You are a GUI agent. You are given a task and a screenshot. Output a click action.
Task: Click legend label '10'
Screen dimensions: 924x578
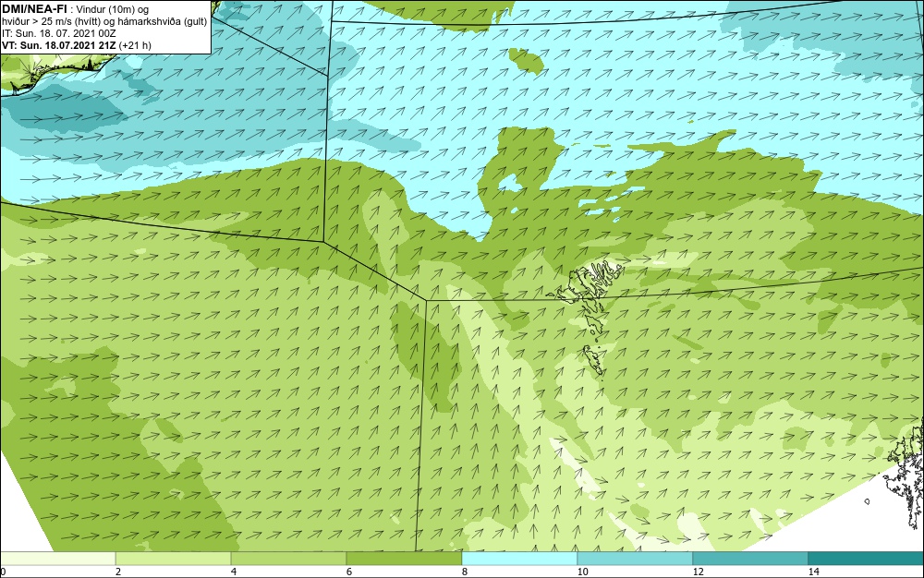pyautogui.click(x=582, y=572)
